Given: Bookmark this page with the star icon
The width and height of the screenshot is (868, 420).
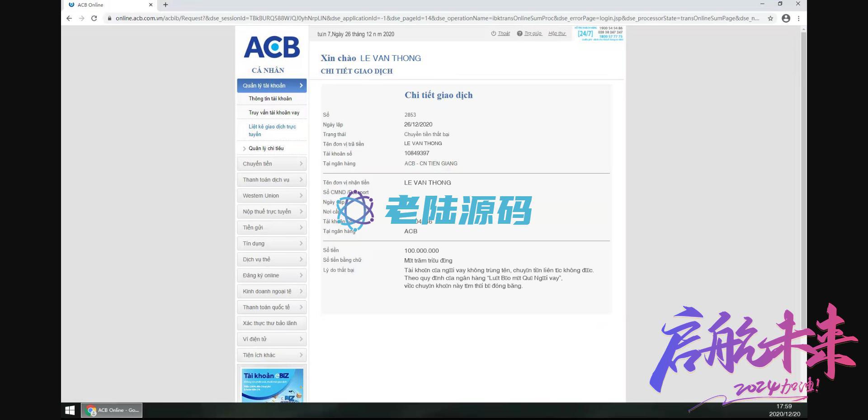Looking at the screenshot, I should [770, 18].
